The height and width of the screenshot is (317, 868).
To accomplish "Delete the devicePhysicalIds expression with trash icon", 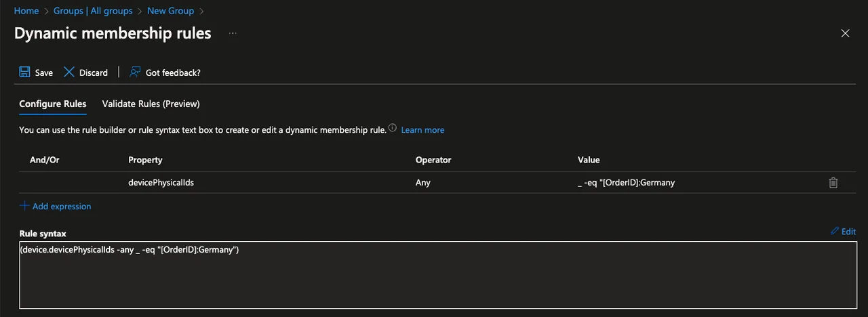I will pos(833,183).
